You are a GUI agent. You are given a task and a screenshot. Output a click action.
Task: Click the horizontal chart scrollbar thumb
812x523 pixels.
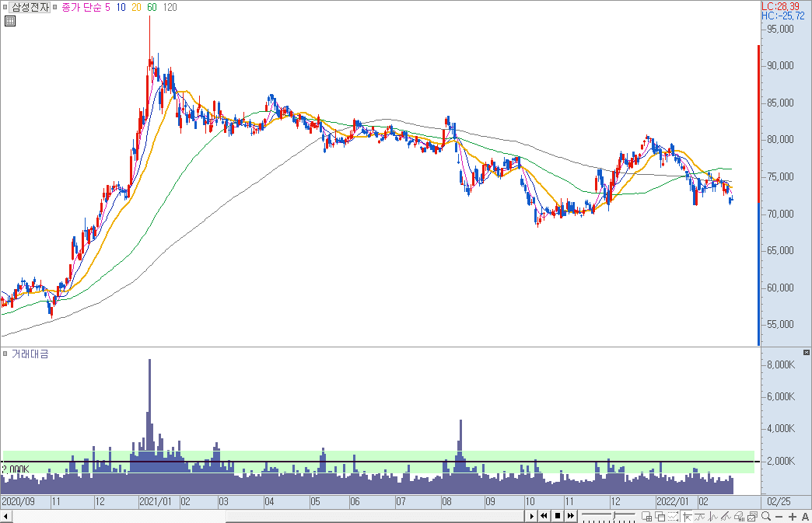376,516
